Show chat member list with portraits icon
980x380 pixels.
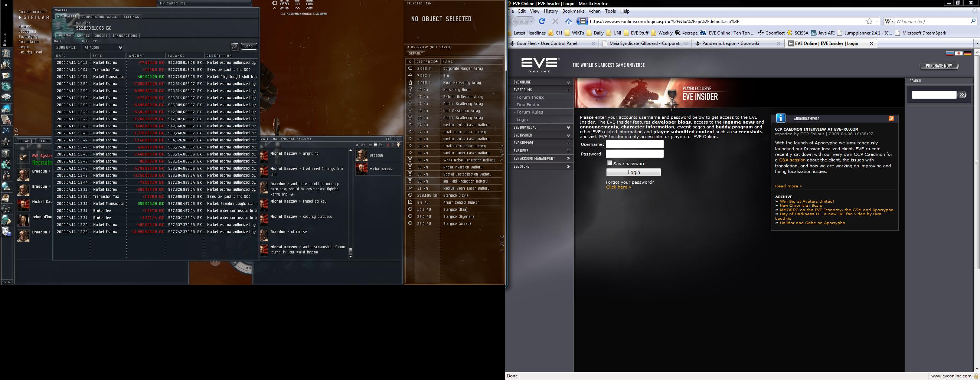point(398,145)
